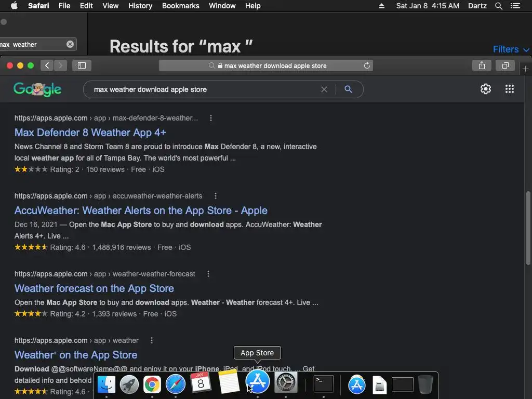Image resolution: width=532 pixels, height=399 pixels.
Task: Open options for AccuWeather result
Action: (x=216, y=196)
